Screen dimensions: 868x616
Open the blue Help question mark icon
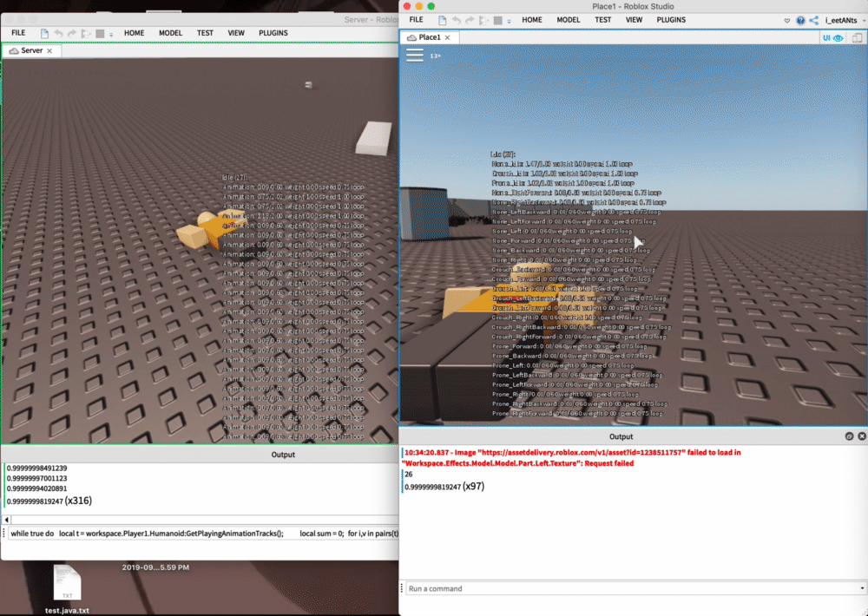(x=800, y=21)
